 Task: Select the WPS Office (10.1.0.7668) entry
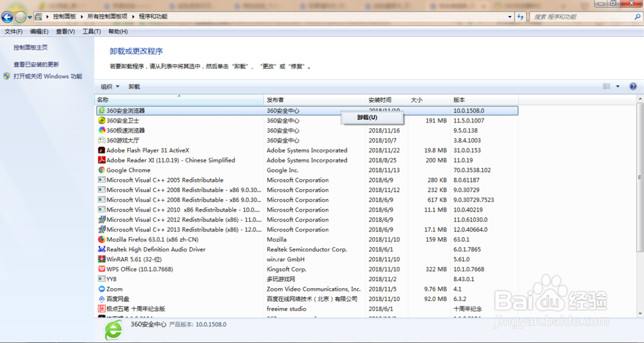(140, 269)
